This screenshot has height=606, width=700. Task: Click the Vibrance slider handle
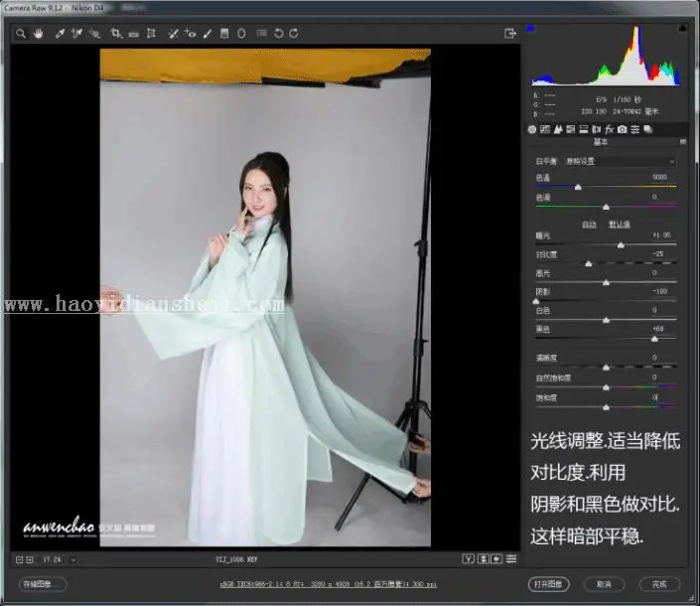(607, 387)
